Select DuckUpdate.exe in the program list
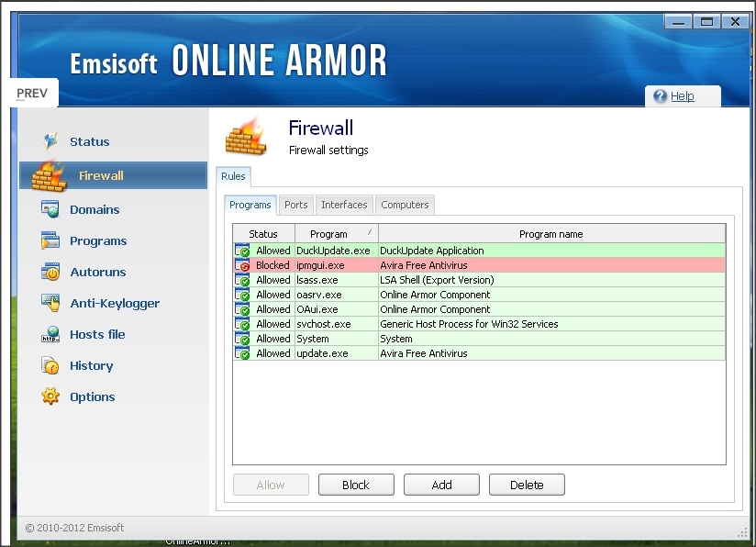 point(333,251)
